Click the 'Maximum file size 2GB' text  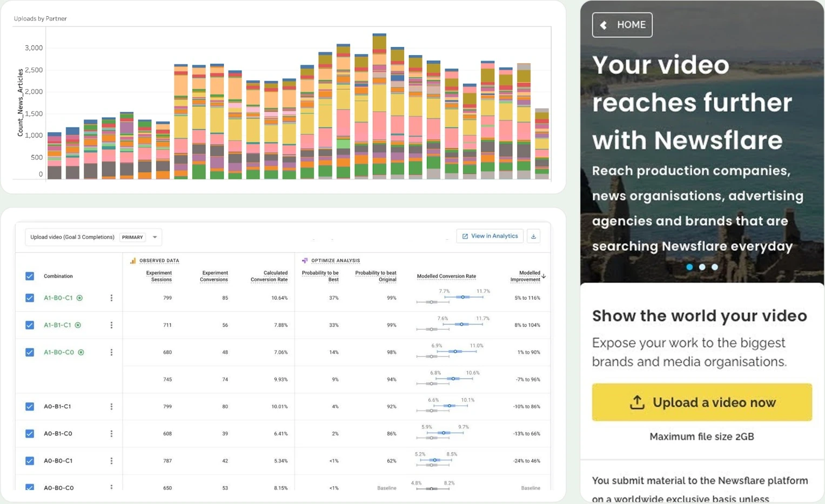(x=702, y=436)
